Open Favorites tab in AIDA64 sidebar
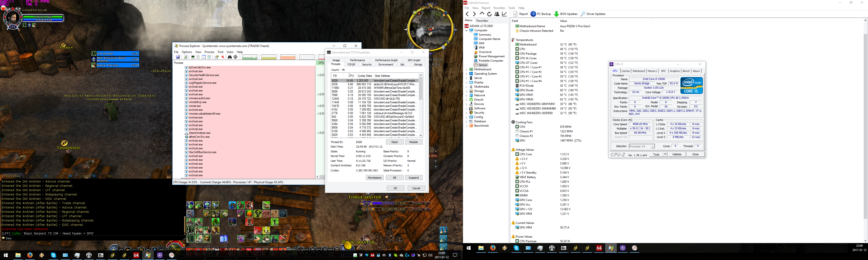The height and width of the screenshot is (260, 868). pyautogui.click(x=482, y=20)
